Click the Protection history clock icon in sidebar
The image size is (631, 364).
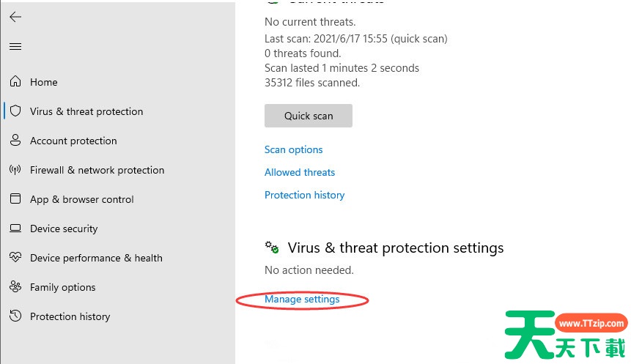(x=15, y=316)
